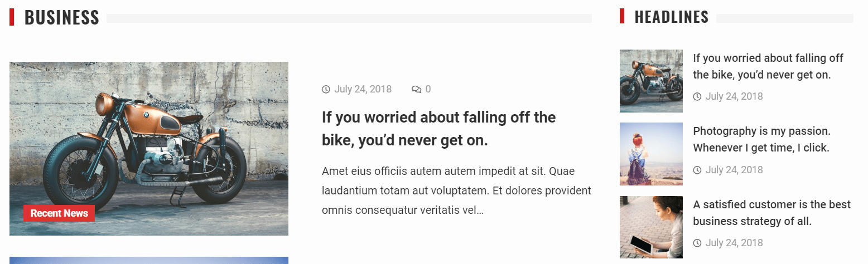Click the July 24, 2018 date of main article
The image size is (868, 264).
pyautogui.click(x=363, y=89)
